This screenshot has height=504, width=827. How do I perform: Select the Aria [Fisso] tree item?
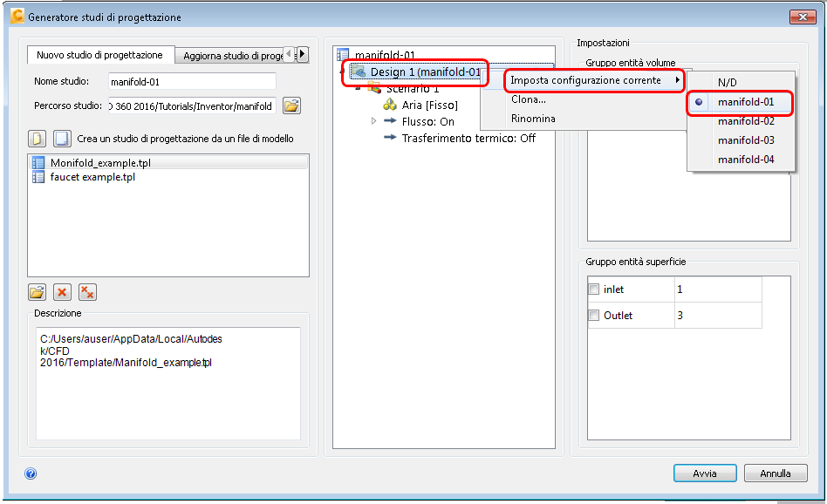point(430,105)
